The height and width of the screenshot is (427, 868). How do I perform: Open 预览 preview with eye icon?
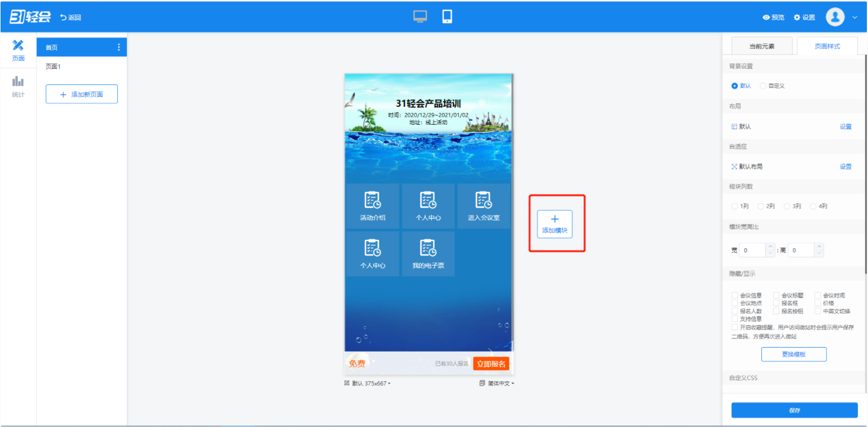coord(774,17)
